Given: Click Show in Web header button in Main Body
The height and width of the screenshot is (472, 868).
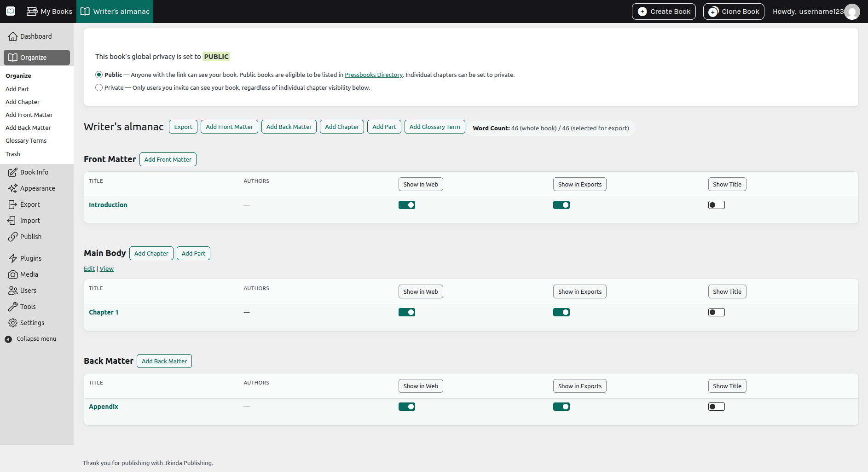Looking at the screenshot, I should click(421, 291).
